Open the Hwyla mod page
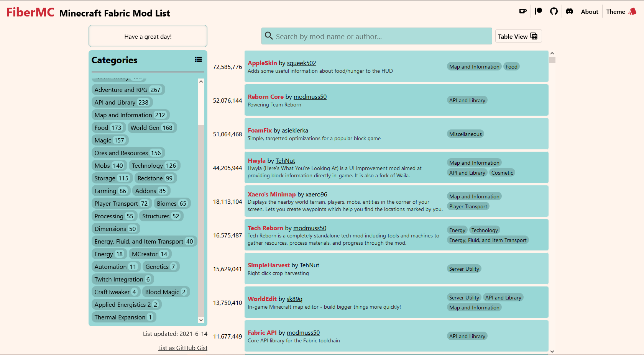 [256, 160]
